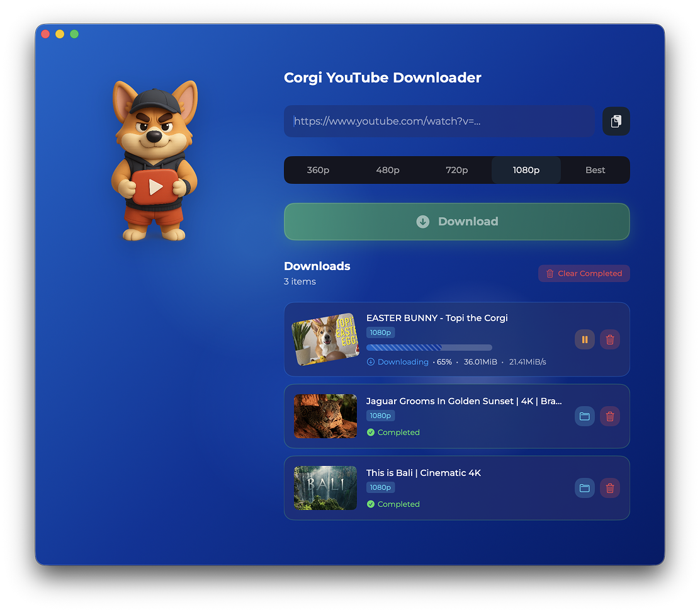Click the paste from clipboard icon
Viewport: 700px width, 612px height.
[616, 121]
